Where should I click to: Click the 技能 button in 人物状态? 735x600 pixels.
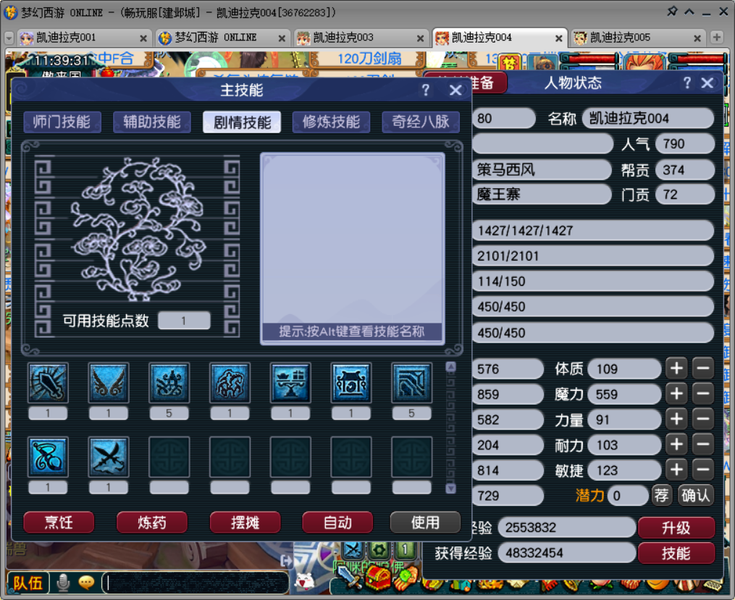[x=676, y=553]
